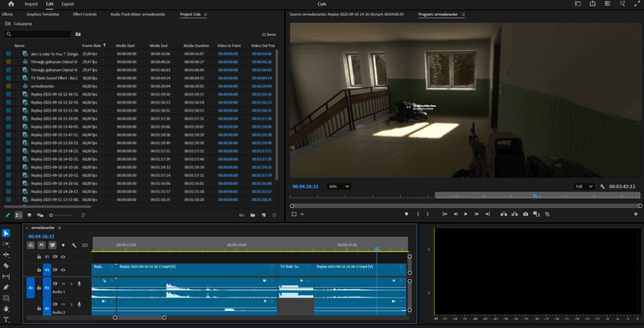Click Extract button in Program monitor
The width and height of the screenshot is (644, 328).
[x=514, y=214]
